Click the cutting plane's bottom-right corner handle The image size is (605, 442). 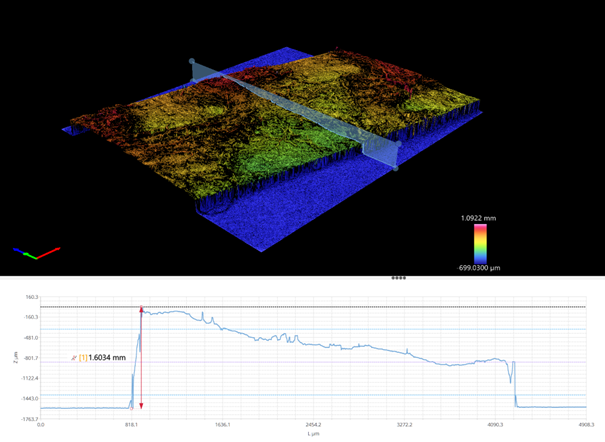(x=396, y=168)
